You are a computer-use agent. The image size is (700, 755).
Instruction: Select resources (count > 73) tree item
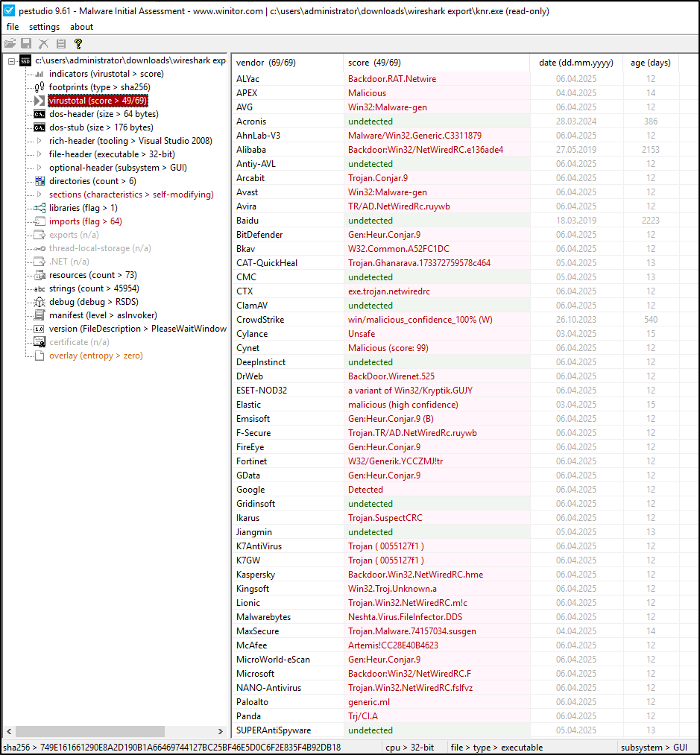(93, 275)
